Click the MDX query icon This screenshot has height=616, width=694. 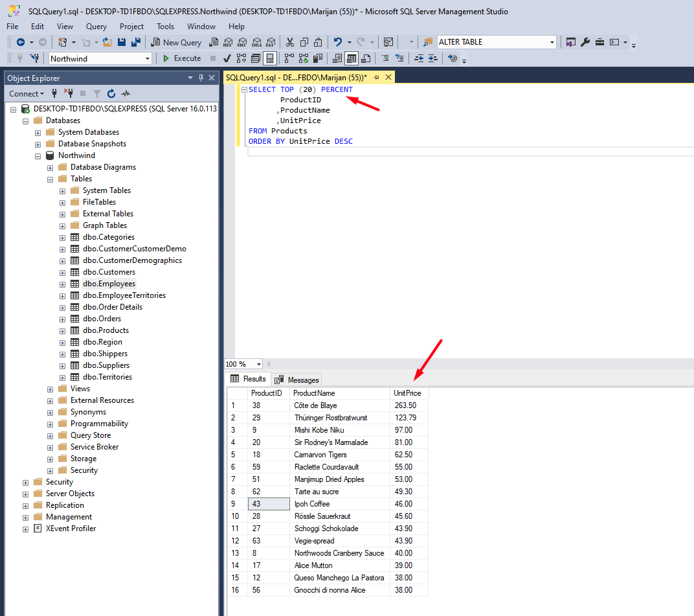pyautogui.click(x=228, y=43)
